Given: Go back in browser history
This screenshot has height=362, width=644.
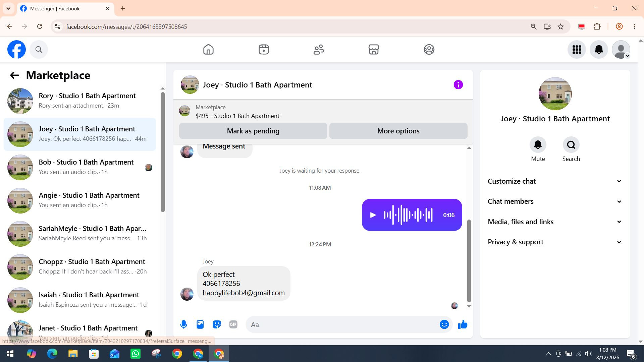Looking at the screenshot, I should [x=9, y=26].
